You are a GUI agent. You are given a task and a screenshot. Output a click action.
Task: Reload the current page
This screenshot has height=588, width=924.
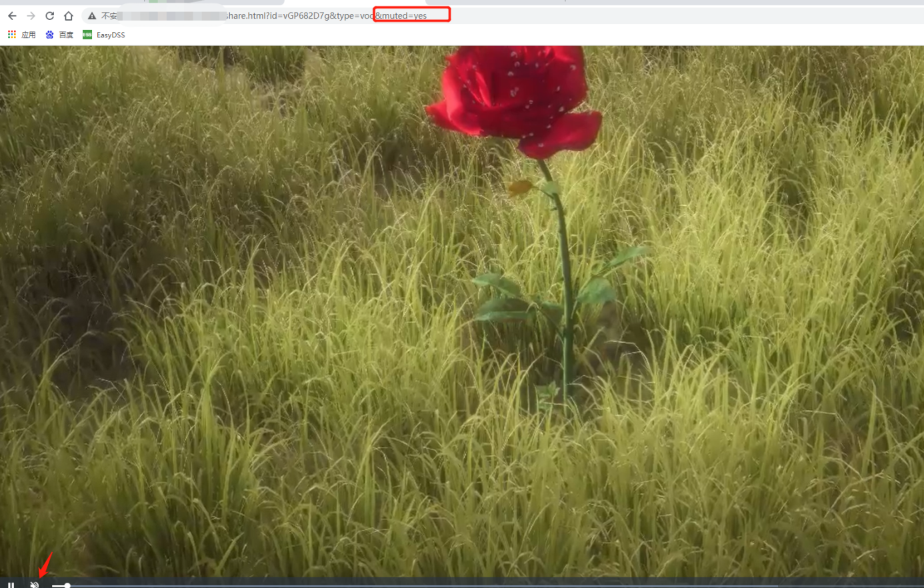49,15
